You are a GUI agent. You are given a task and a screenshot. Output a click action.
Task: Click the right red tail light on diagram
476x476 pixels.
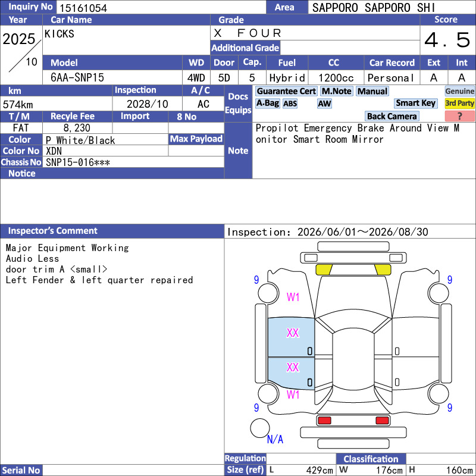pyautogui.click(x=382, y=421)
